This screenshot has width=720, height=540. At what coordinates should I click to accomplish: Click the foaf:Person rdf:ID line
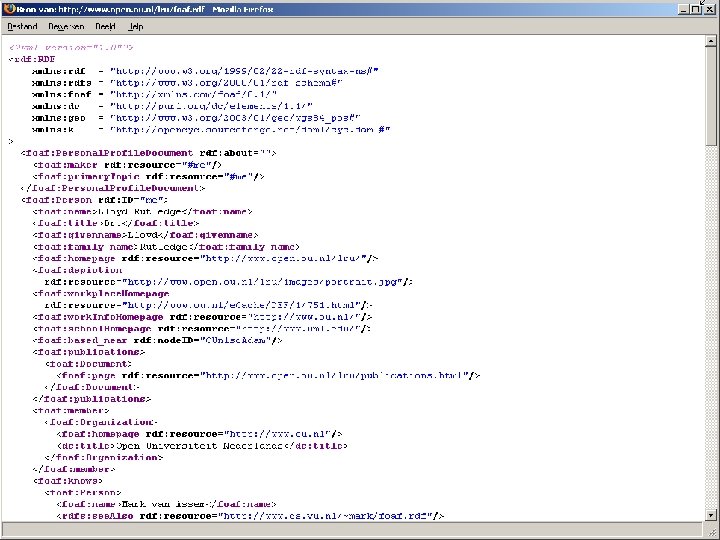(x=94, y=200)
